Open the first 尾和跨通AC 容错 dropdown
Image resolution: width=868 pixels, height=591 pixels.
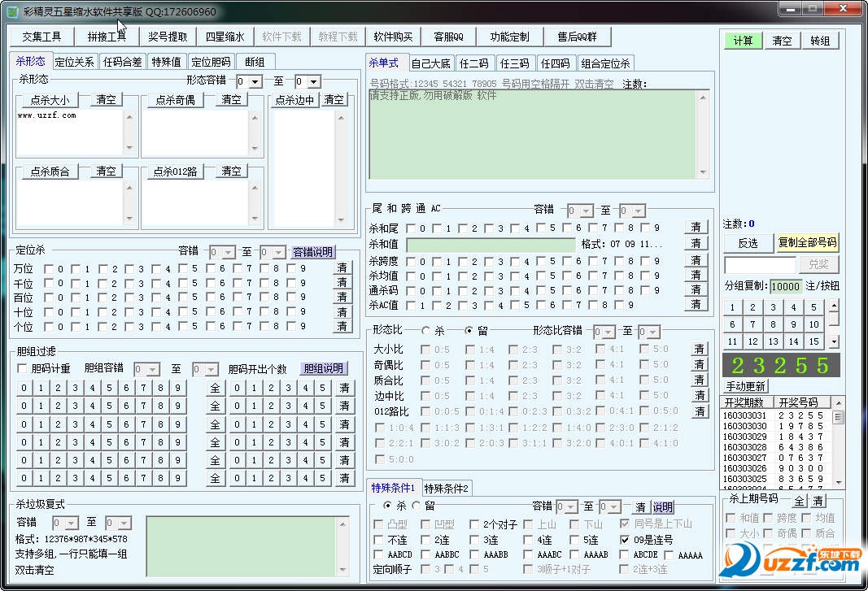coord(587,211)
